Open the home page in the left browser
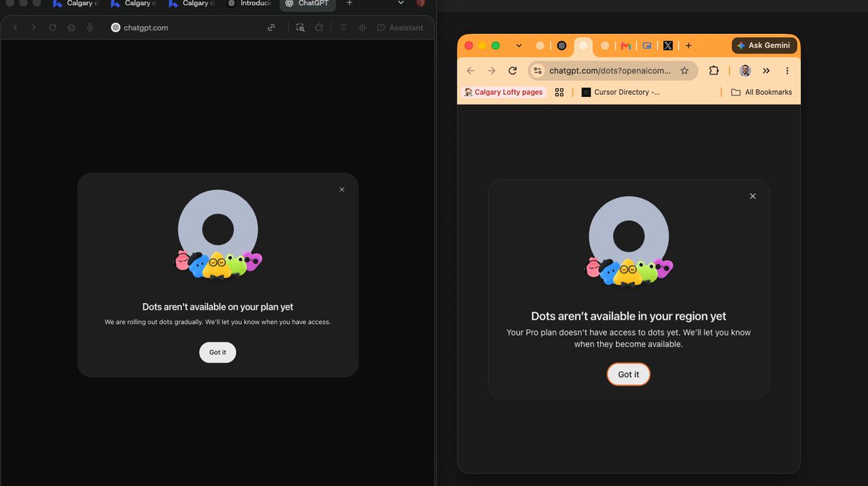 [x=72, y=27]
